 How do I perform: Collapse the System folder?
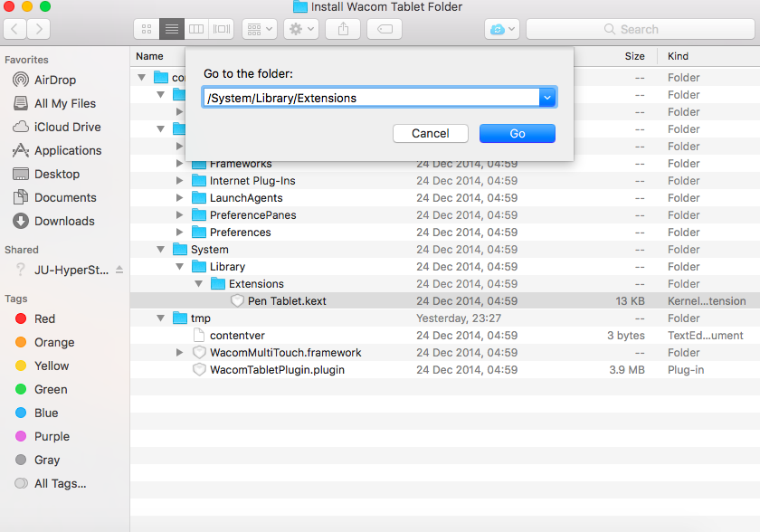160,250
